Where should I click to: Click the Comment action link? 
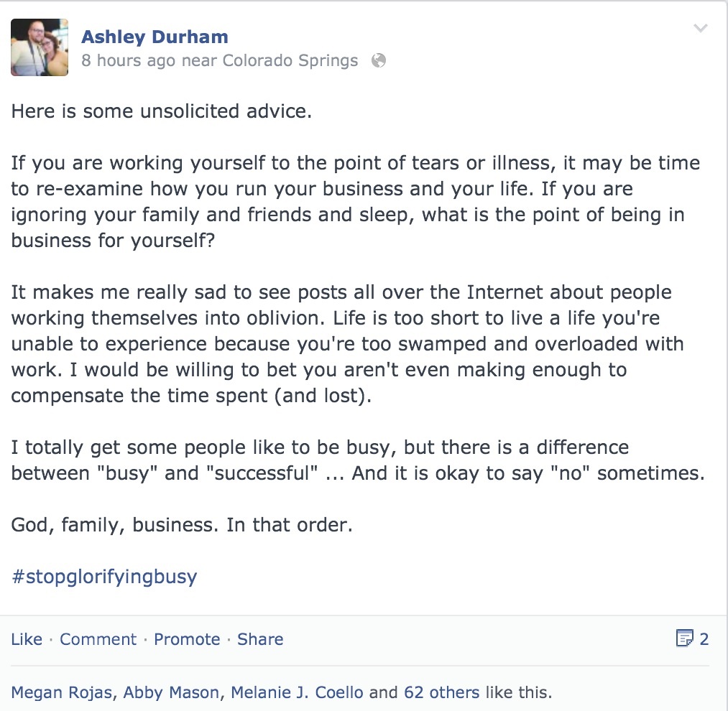click(x=98, y=639)
